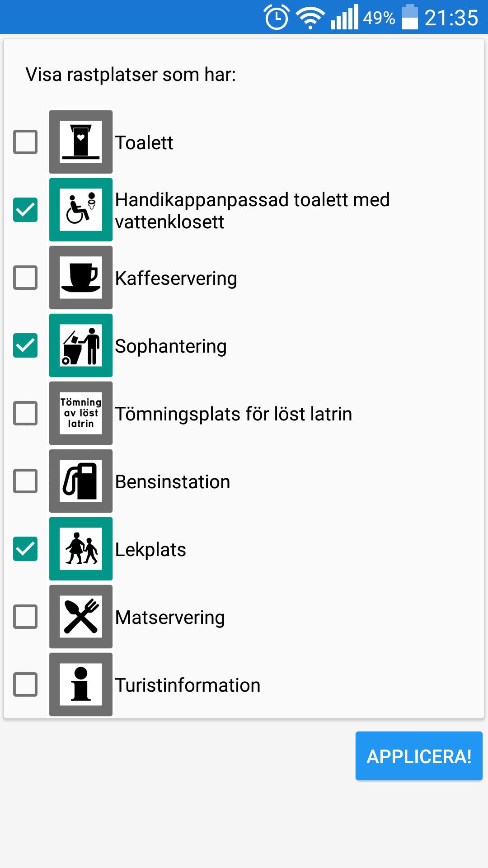Screen dimensions: 488x868
Task: Uncheck the Sophantering checkbox
Action: [x=25, y=345]
